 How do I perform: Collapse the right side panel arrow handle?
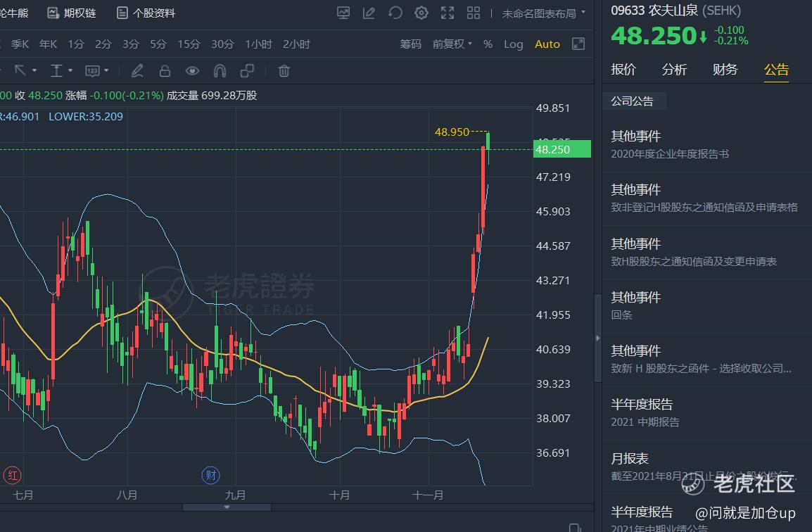tap(597, 338)
